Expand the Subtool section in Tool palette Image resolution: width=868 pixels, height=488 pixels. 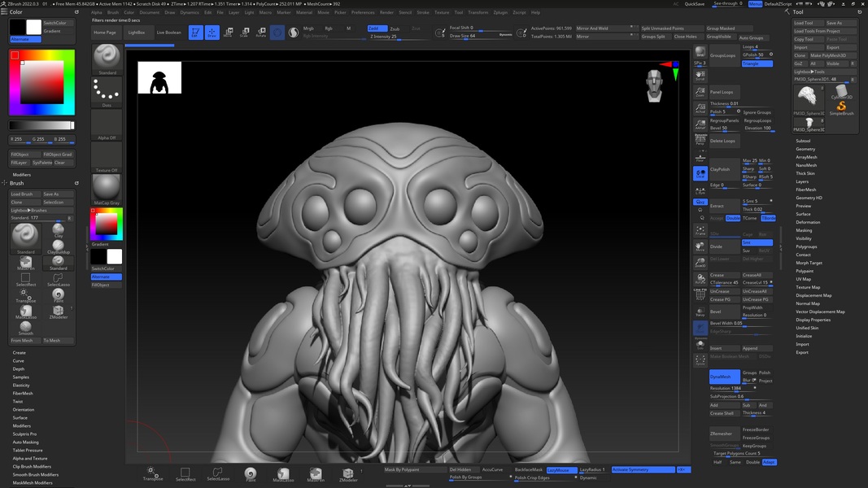pyautogui.click(x=803, y=141)
